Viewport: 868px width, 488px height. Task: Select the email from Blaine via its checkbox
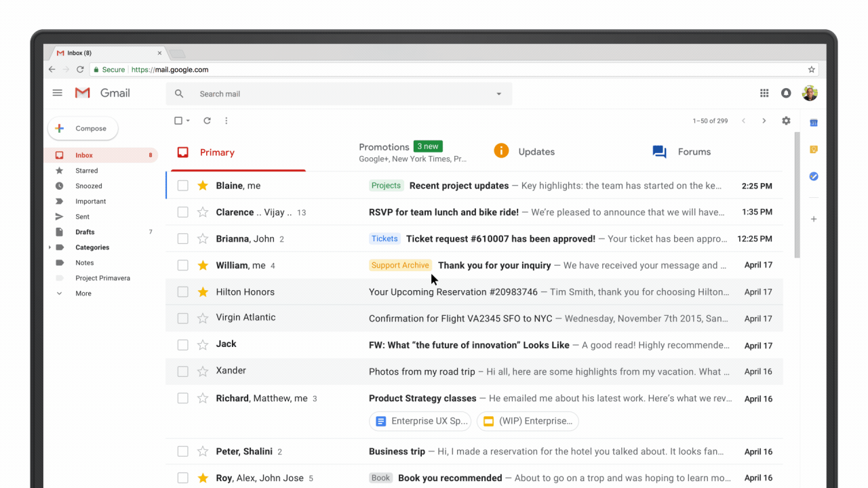click(x=182, y=185)
